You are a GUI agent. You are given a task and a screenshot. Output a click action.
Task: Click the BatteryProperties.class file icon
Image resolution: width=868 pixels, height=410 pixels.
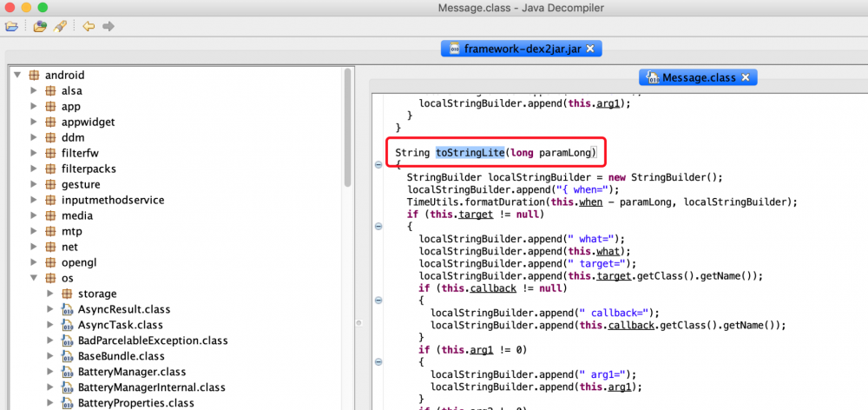(x=67, y=403)
